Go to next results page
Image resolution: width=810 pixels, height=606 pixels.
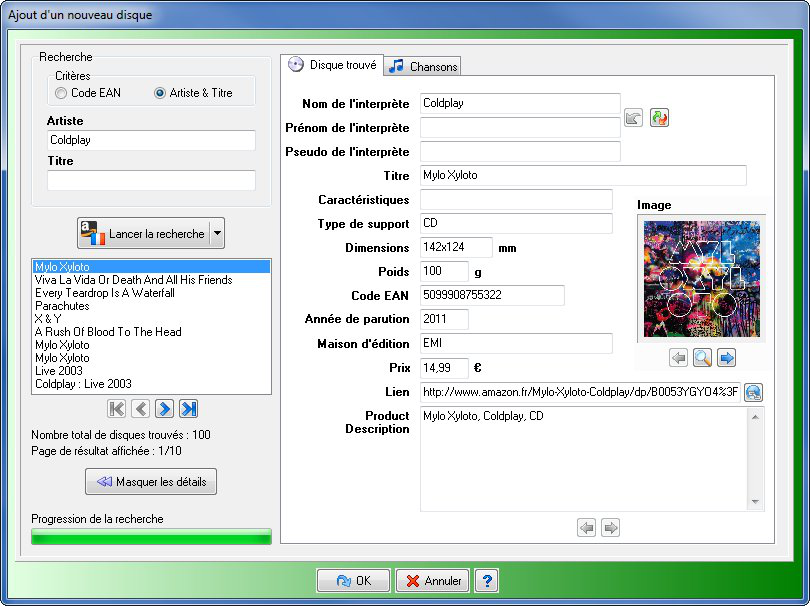[x=164, y=409]
